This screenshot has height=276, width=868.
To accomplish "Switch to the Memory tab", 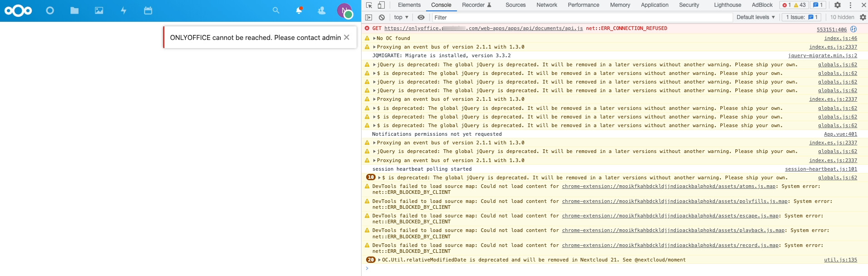I will tap(620, 5).
